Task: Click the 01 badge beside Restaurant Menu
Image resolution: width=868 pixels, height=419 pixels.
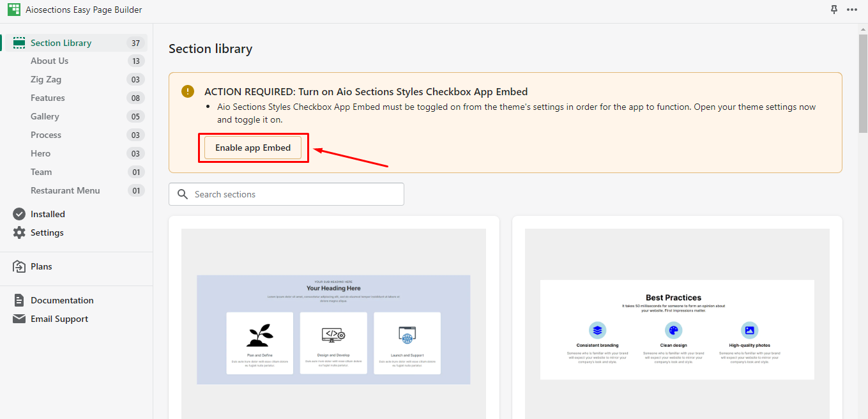Action: (135, 190)
